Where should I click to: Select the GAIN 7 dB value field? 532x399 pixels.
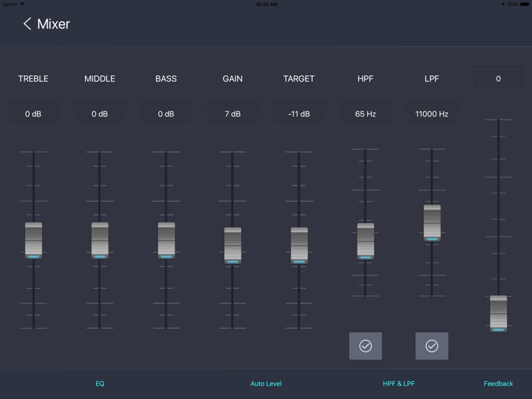pos(233,114)
